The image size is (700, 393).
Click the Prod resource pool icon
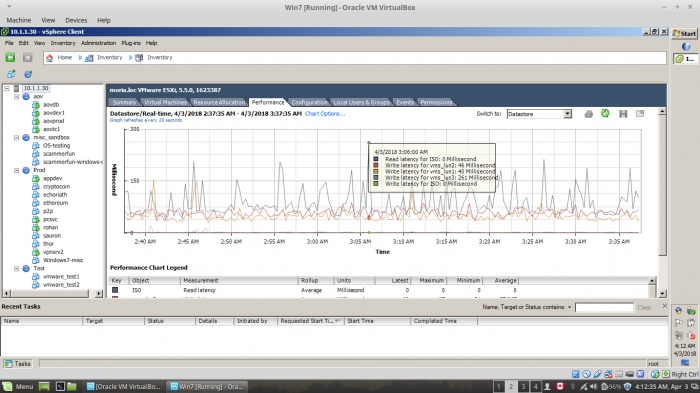[26, 170]
